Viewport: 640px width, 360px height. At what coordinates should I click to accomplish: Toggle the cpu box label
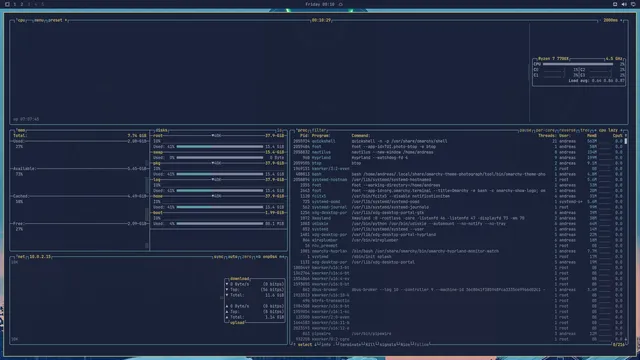click(x=21, y=20)
